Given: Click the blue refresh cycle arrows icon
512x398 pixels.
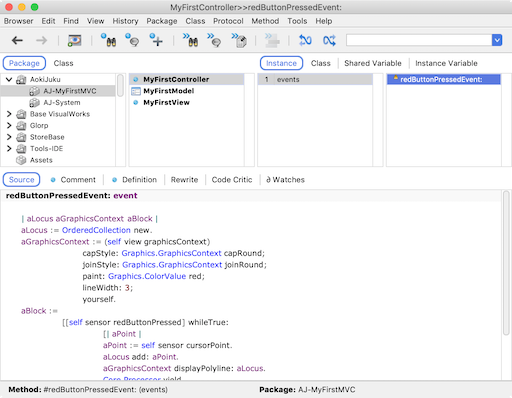Looking at the screenshot, I should tap(305, 41).
